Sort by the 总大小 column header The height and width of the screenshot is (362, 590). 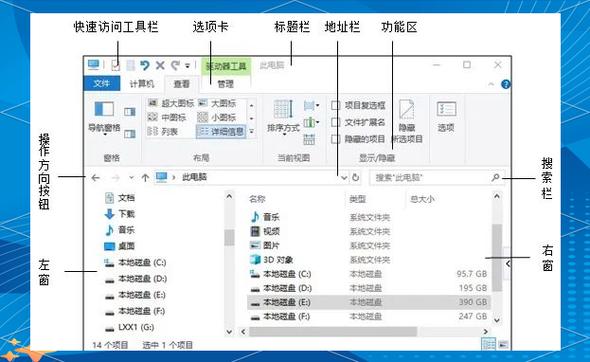422,199
